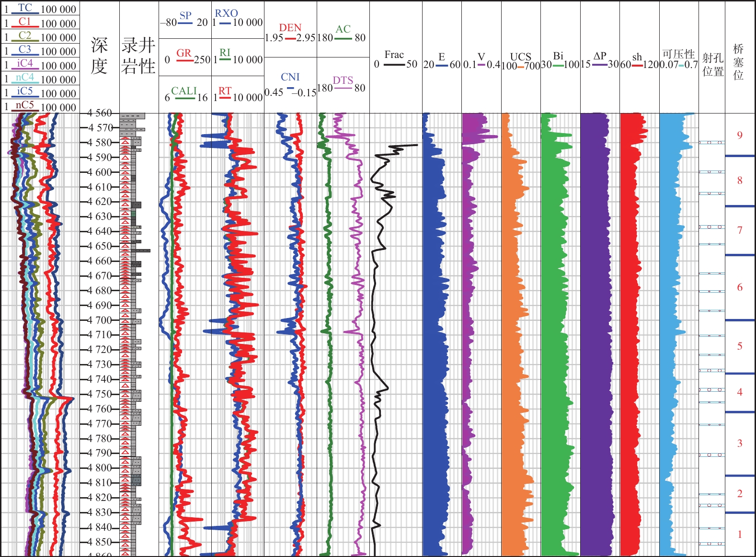This screenshot has height=557, width=756.
Task: Select stage 9 in bridge plug column
Action: pos(740,136)
